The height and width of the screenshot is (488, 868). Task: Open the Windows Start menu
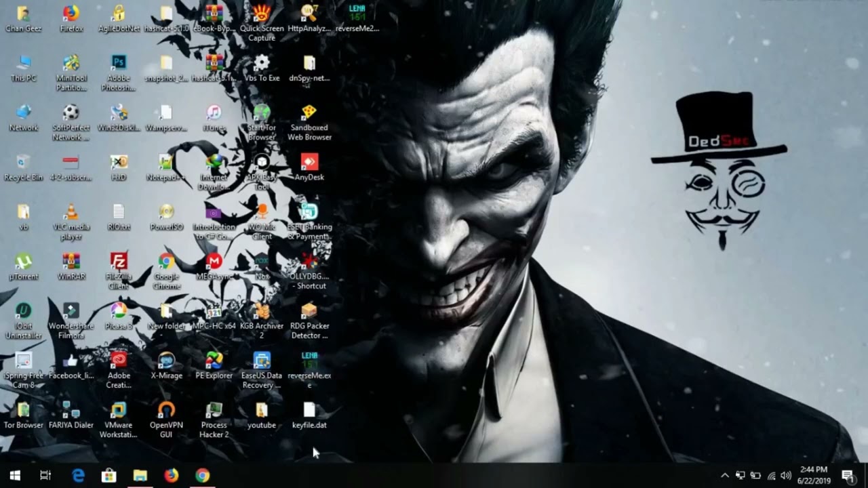(15, 475)
